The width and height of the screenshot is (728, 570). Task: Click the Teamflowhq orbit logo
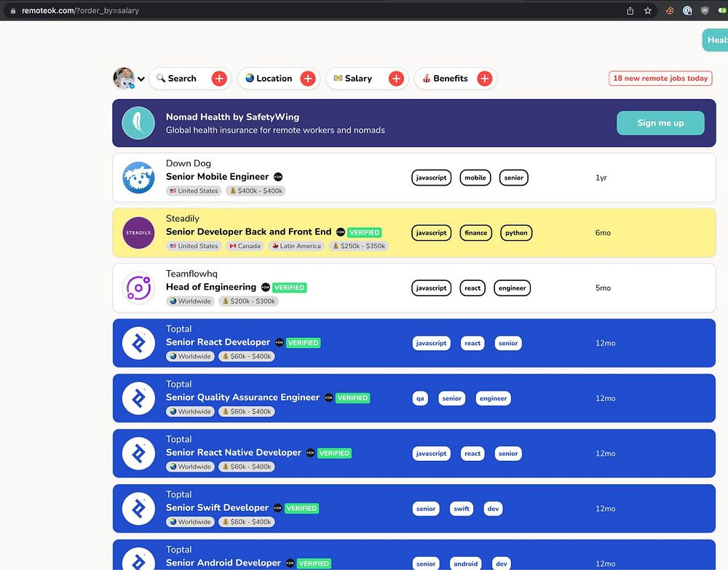pyautogui.click(x=138, y=288)
